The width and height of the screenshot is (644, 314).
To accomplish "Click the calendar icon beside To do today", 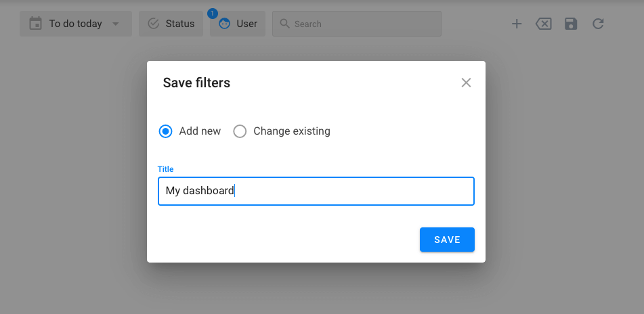I will pos(35,24).
